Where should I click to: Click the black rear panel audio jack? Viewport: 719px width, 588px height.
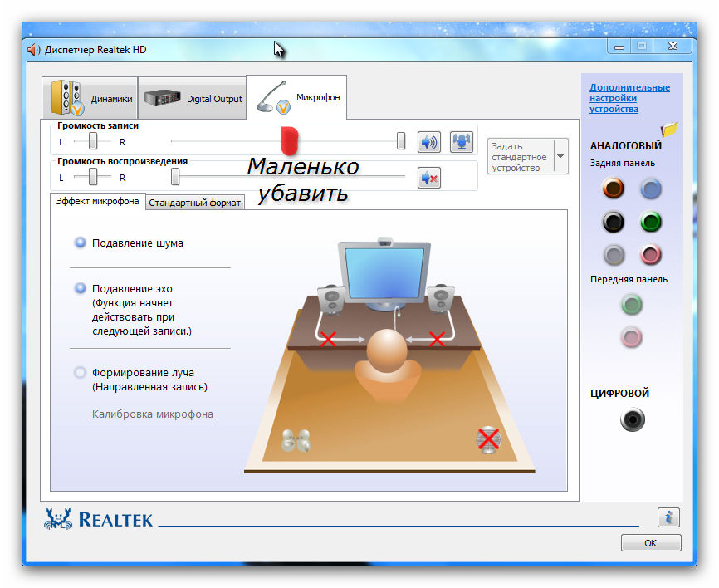(x=613, y=222)
